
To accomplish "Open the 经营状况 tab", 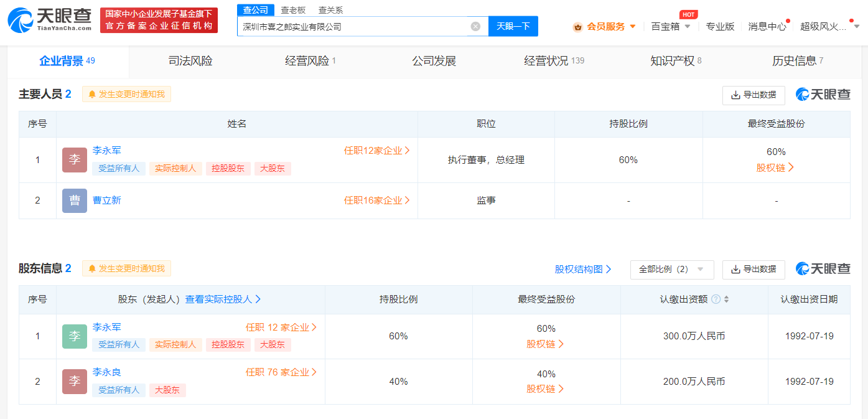I will [554, 61].
